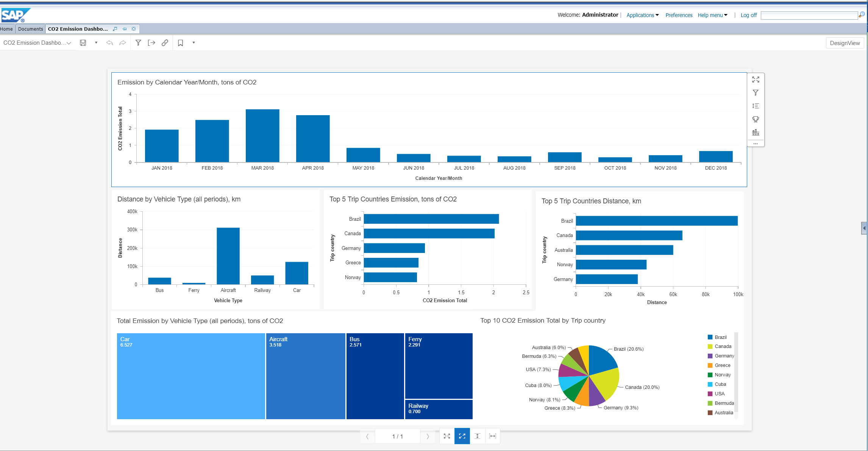Redo the last action
The image size is (868, 451).
pos(123,43)
